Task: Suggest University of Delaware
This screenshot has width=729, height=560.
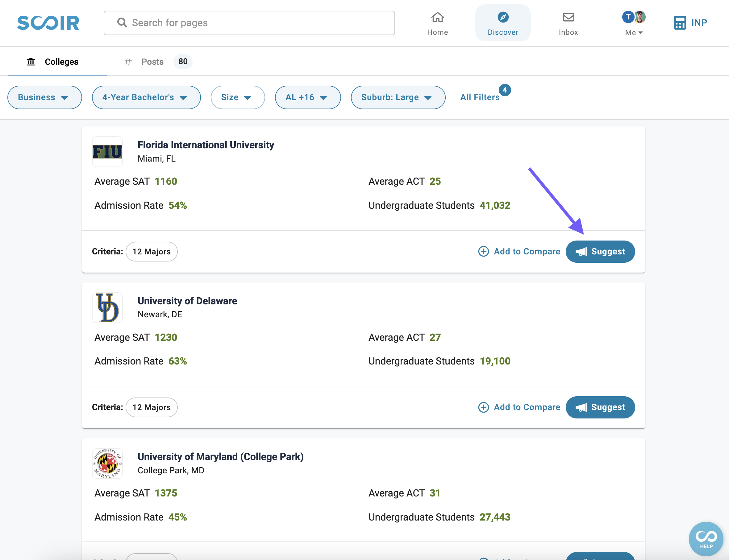Action: coord(600,407)
